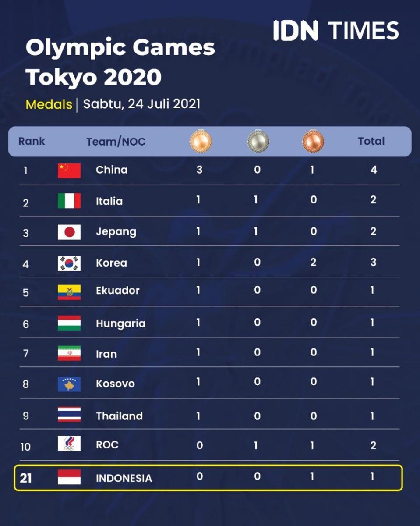Click the date Sabtu, 24 Juli 2021
This screenshot has width=420, height=526.
click(142, 104)
